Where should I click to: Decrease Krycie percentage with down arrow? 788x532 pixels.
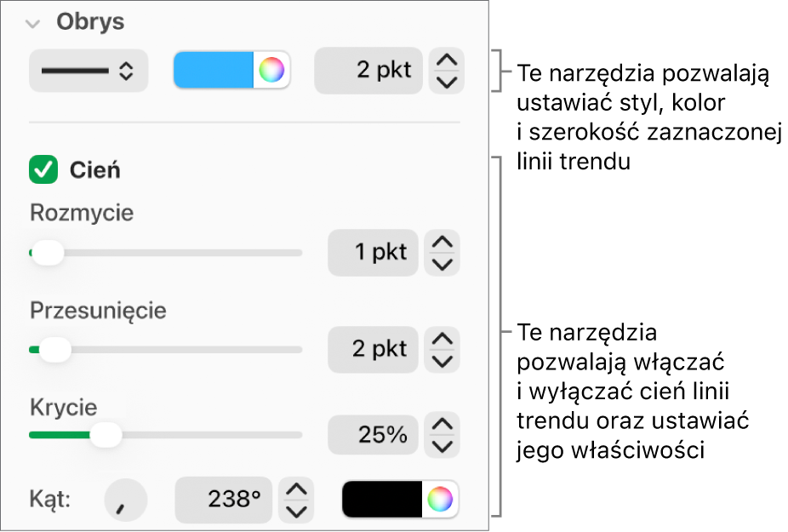coord(442,447)
